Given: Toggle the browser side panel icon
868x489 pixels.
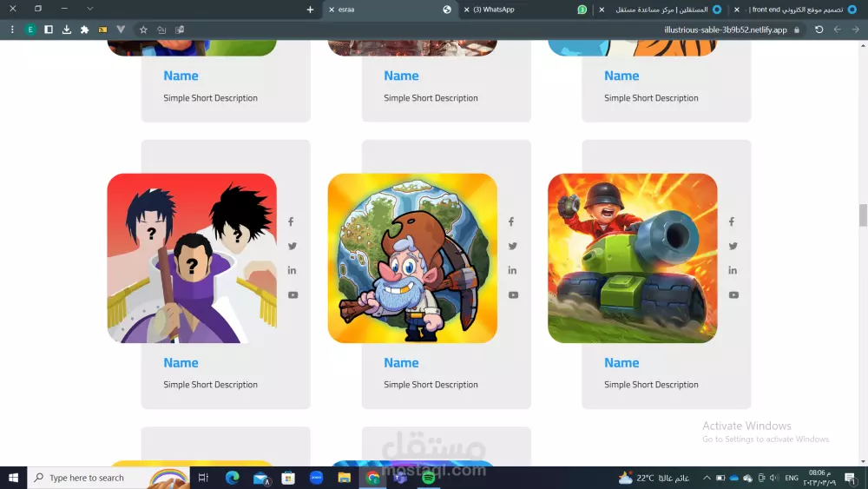Looking at the screenshot, I should click(49, 30).
